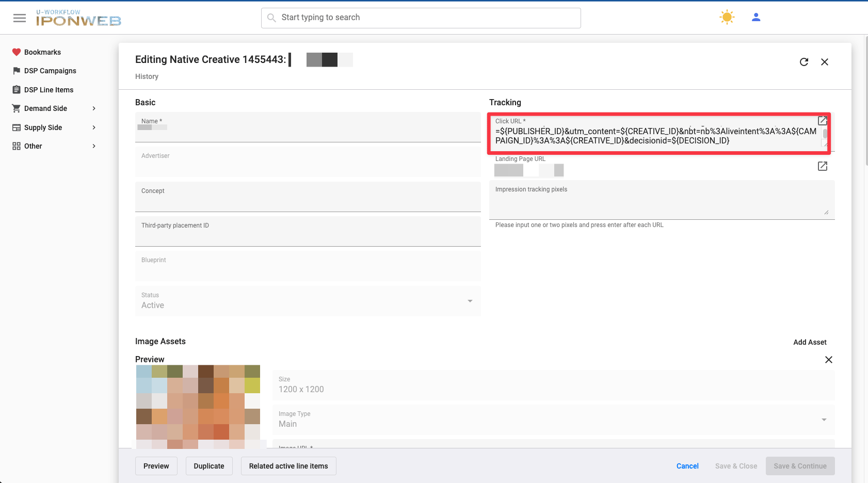Image resolution: width=868 pixels, height=483 pixels.
Task: Click the Name field
Action: [308, 127]
